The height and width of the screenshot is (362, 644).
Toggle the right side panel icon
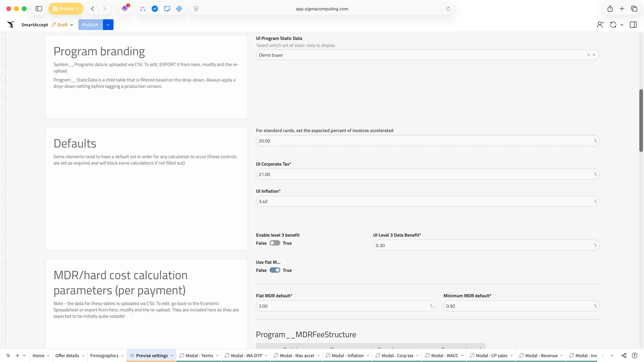633,24
